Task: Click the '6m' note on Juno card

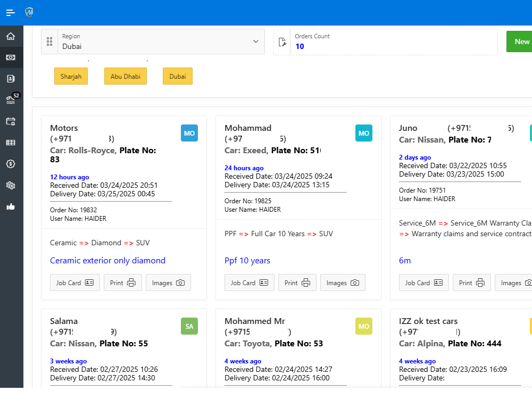Action: pos(405,261)
